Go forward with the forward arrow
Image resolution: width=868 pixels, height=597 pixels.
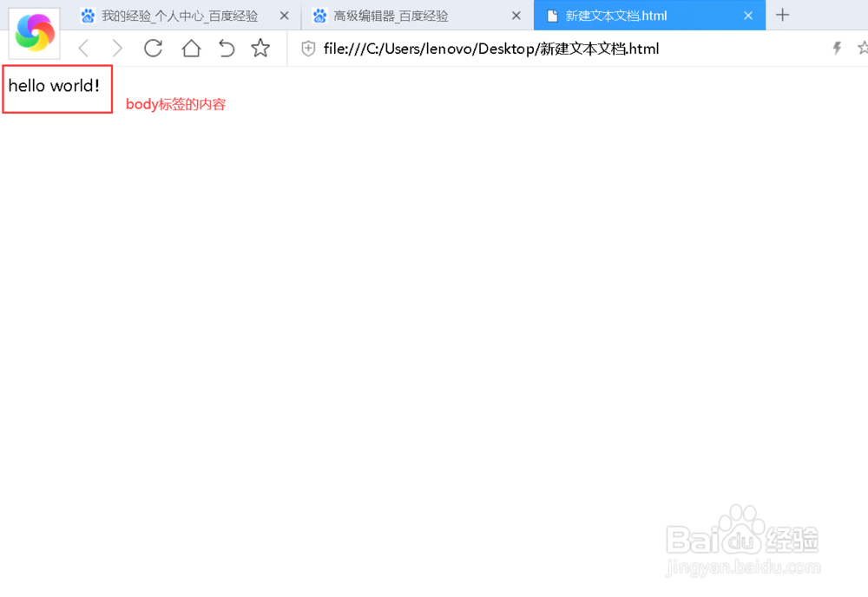click(117, 49)
